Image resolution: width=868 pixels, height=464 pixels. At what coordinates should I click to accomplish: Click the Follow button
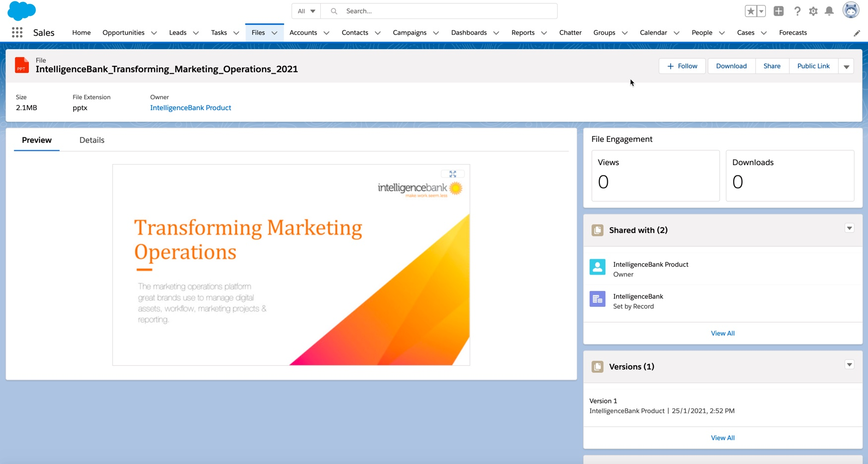click(682, 66)
